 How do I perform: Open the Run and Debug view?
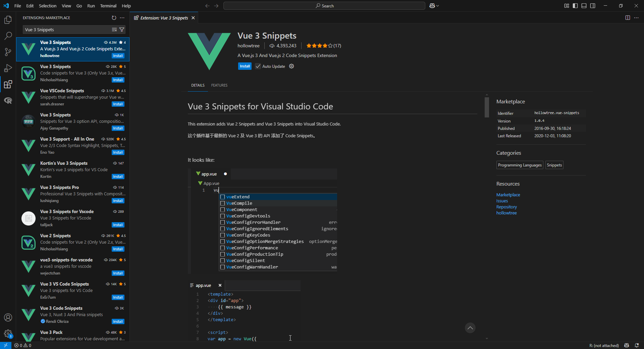8,68
